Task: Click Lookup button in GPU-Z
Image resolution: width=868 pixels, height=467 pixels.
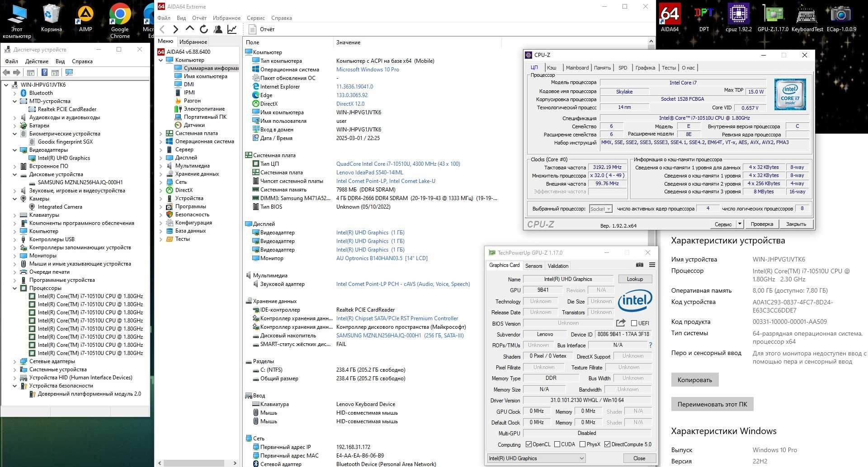Action: coord(635,279)
